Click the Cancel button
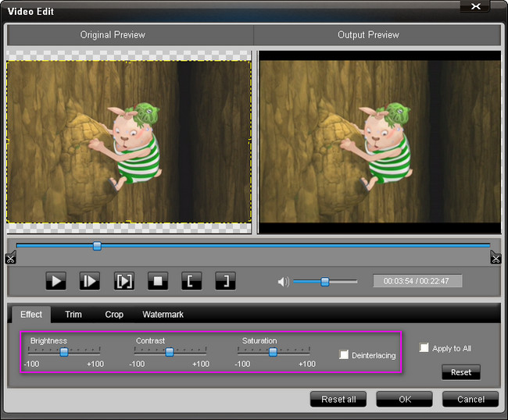Image resolution: width=508 pixels, height=420 pixels. pyautogui.click(x=470, y=399)
